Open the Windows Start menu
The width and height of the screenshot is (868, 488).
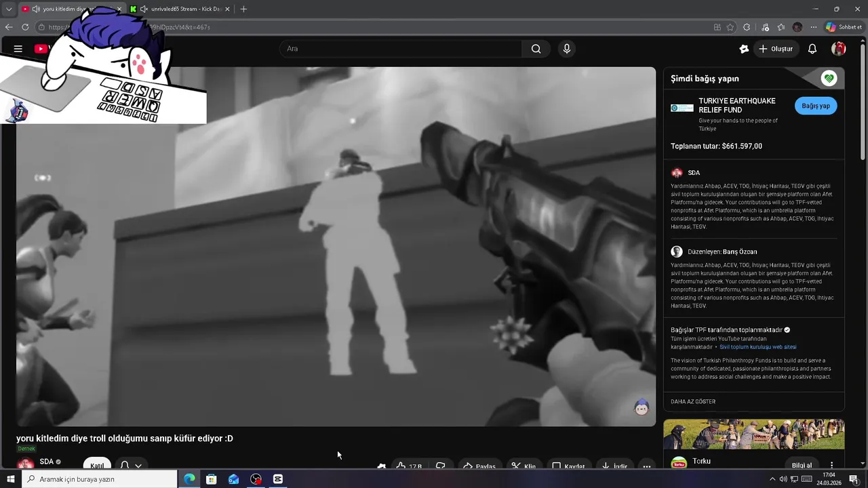click(10, 479)
